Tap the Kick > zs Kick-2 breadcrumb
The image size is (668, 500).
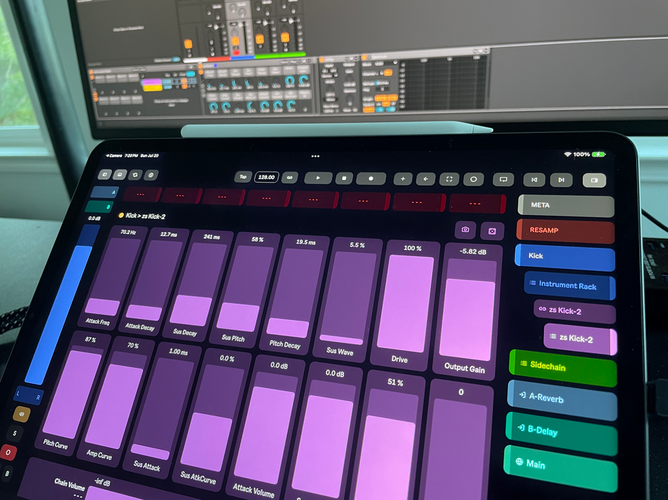[x=143, y=216]
